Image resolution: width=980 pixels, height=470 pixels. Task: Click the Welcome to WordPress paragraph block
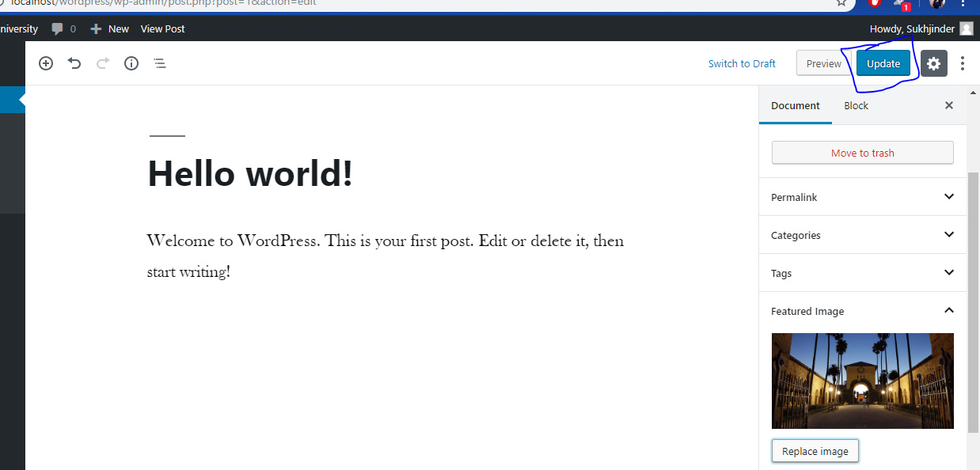(386, 256)
